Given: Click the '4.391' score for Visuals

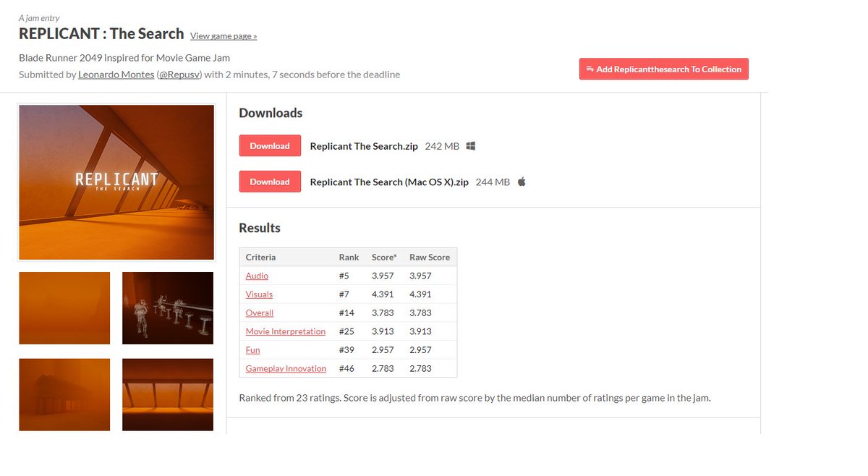Looking at the screenshot, I should 383,294.
